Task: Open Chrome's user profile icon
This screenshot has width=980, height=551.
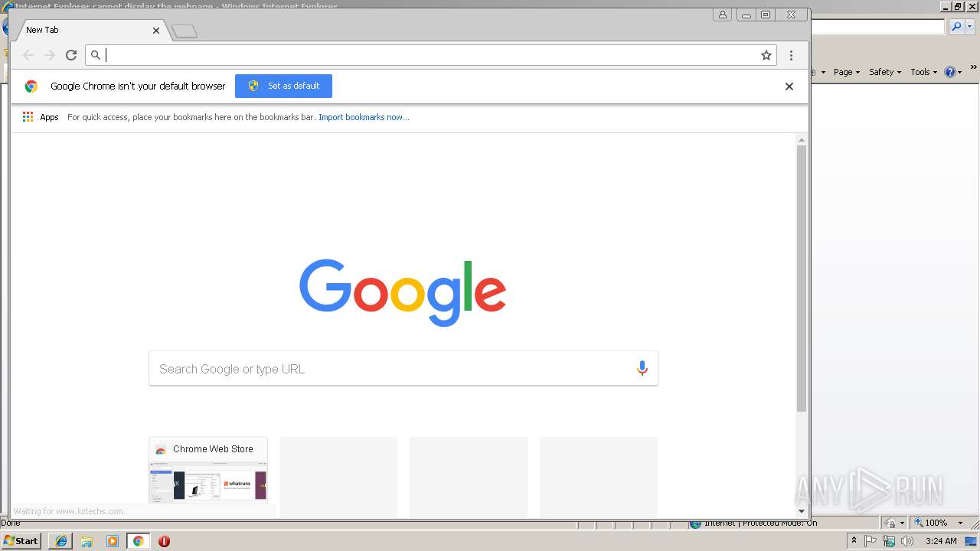Action: pyautogui.click(x=722, y=15)
